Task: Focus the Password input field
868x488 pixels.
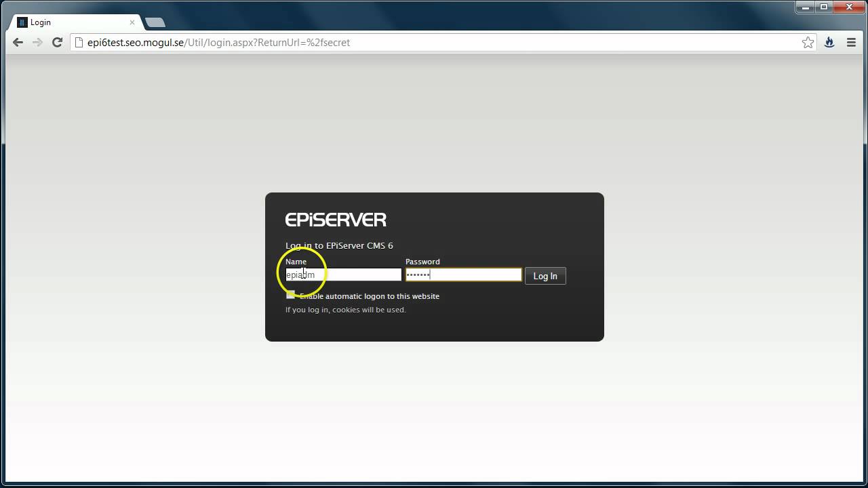Action: point(464,274)
